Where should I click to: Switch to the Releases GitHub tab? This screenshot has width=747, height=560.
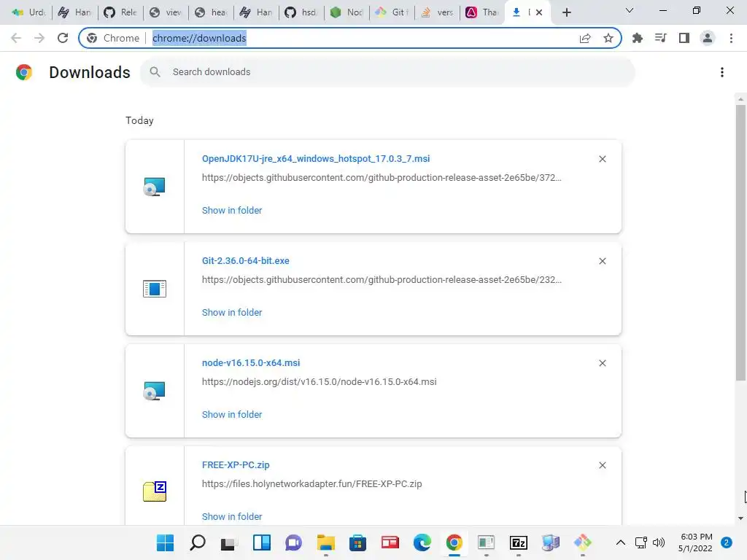120,12
